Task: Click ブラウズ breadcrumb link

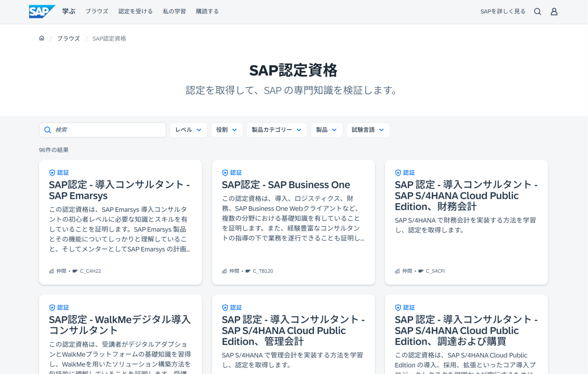Action: (x=69, y=38)
